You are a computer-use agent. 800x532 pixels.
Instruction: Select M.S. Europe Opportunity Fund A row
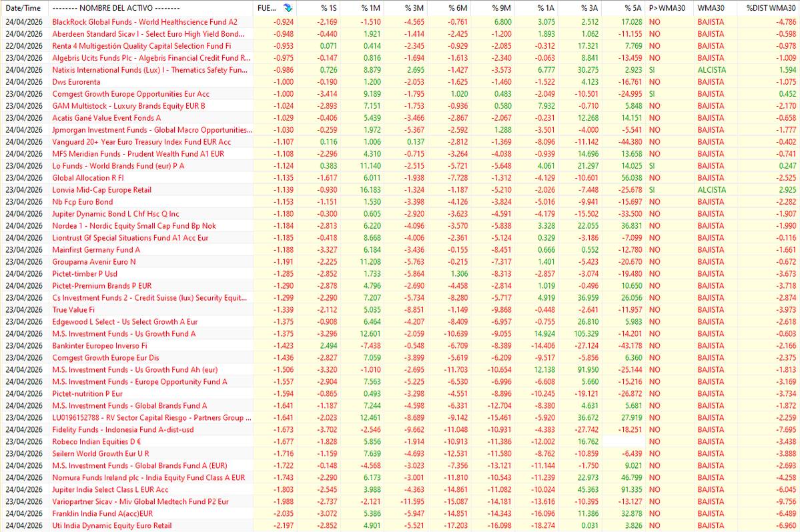point(140,382)
